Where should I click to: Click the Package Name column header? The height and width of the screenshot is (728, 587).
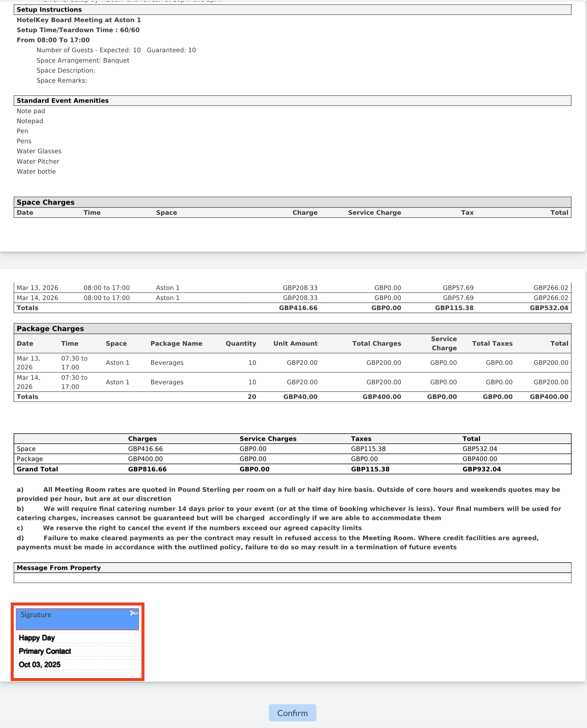pyautogui.click(x=176, y=343)
